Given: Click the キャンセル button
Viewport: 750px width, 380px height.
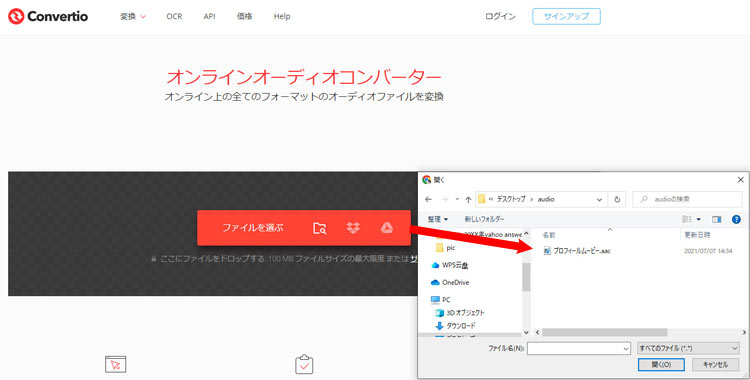Looking at the screenshot, I should [716, 365].
